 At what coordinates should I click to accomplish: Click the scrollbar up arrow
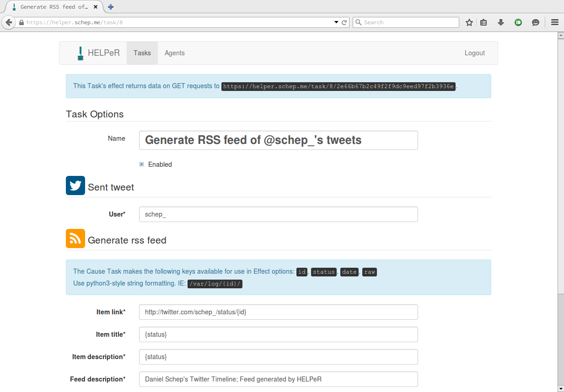tap(560, 36)
